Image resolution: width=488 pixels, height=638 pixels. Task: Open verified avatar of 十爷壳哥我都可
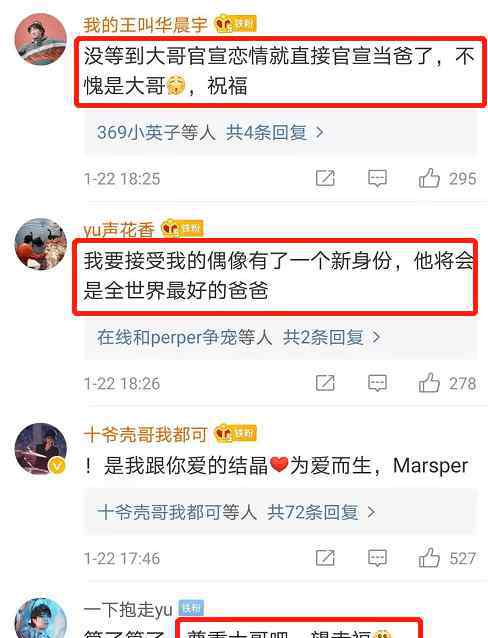coord(40,449)
